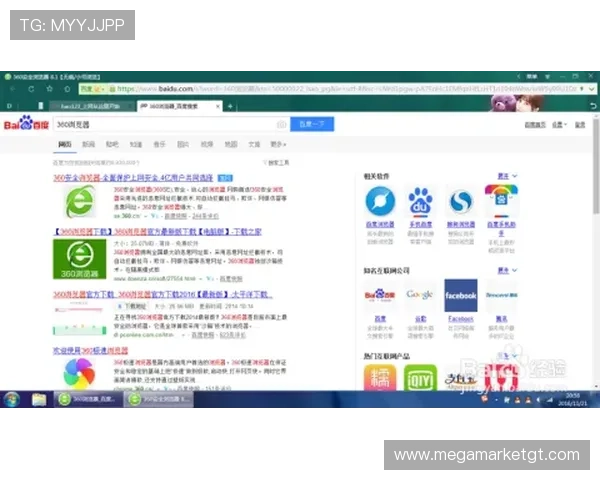The height and width of the screenshot is (480, 600).
Task: Click the page vertical scrollbar thumb
Action: (x=596, y=167)
